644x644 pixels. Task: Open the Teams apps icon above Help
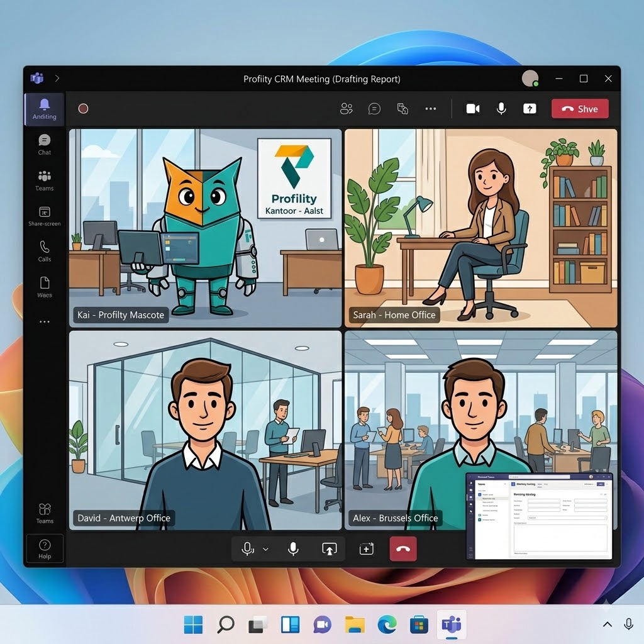click(x=45, y=513)
